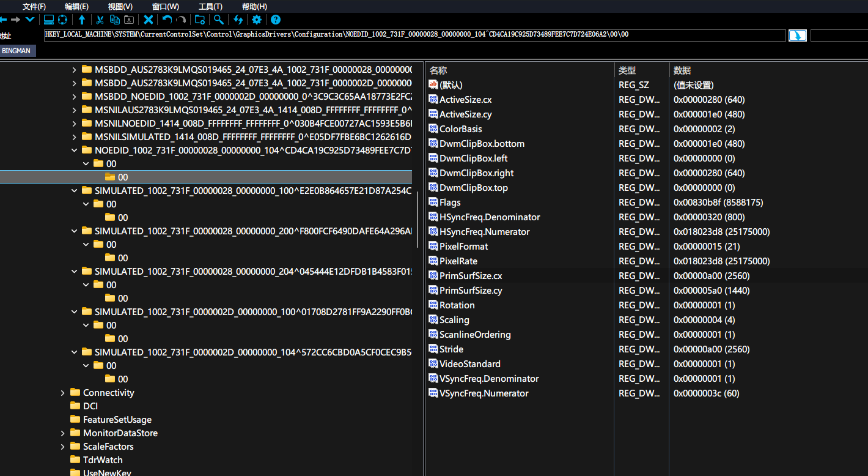The height and width of the screenshot is (476, 868).
Task: Select the PixelFormat registry value
Action: (x=463, y=247)
